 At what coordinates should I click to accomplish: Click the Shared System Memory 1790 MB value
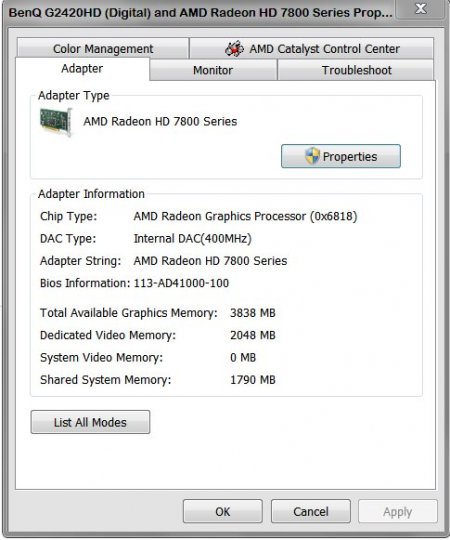click(253, 380)
